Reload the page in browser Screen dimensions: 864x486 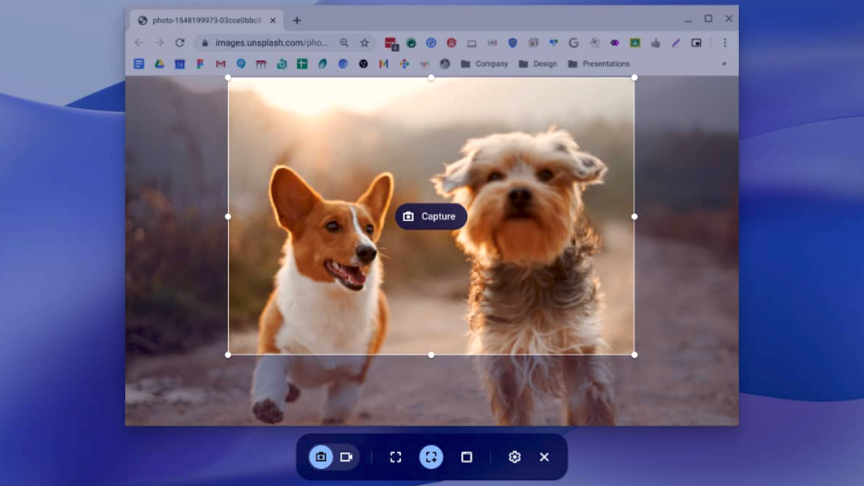[180, 43]
